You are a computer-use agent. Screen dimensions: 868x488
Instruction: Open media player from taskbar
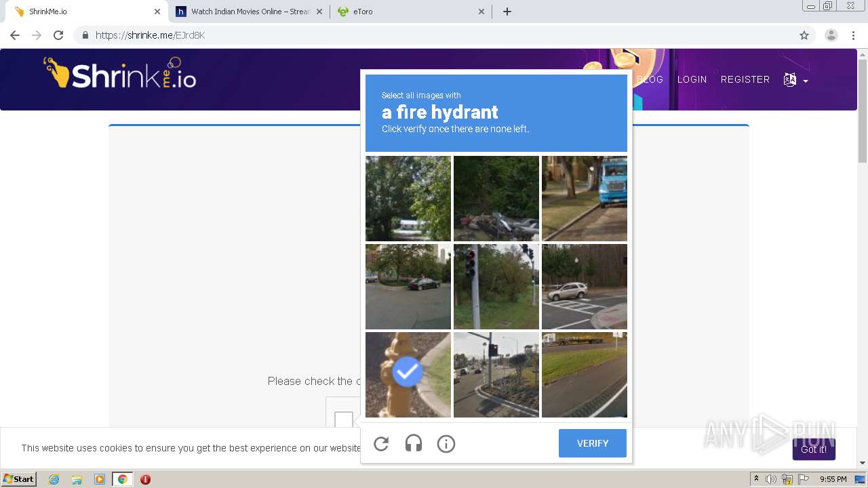100,479
